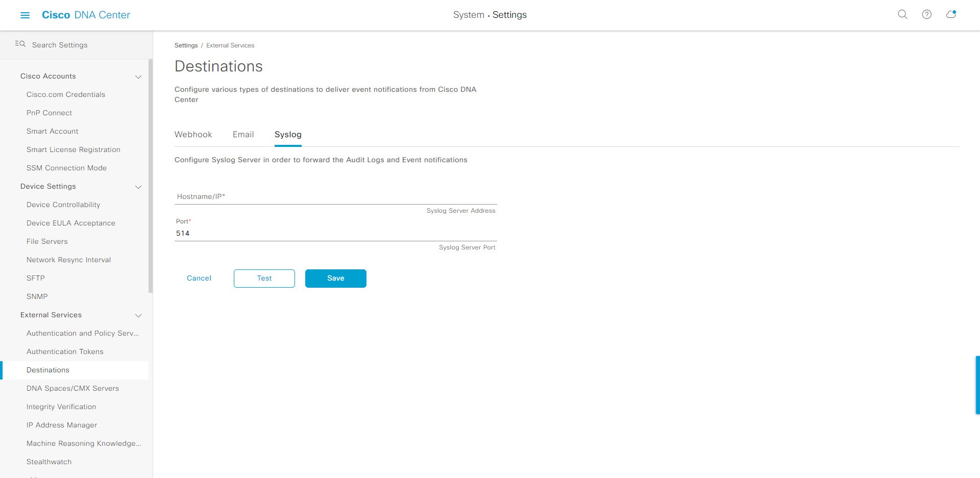Open the help question mark icon
The height and width of the screenshot is (478, 980).
927,14
